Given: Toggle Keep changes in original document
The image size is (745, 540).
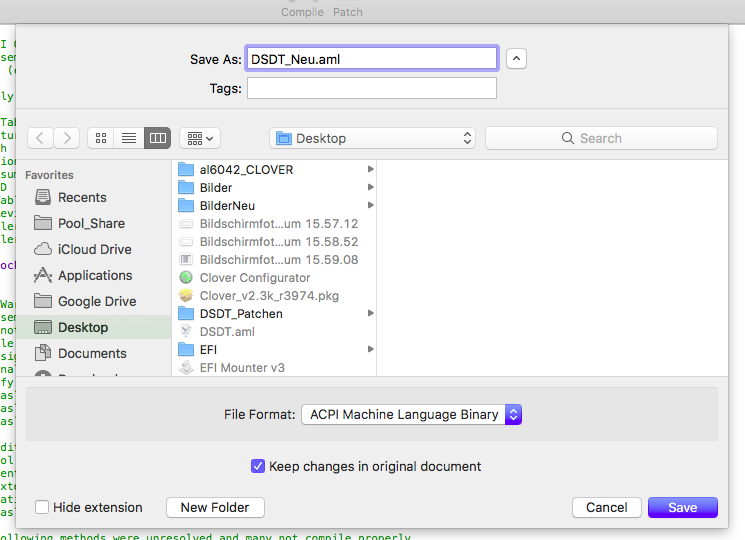Looking at the screenshot, I should 258,466.
